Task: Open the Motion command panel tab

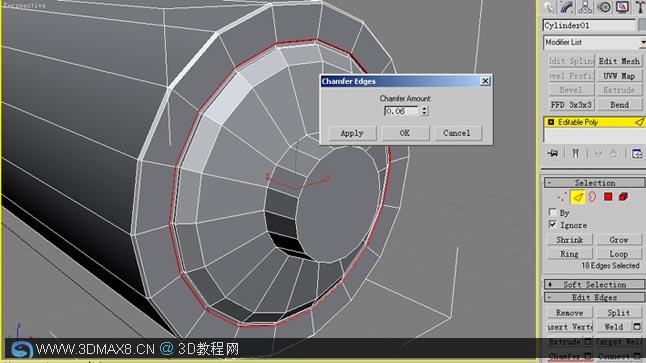Action: tap(604, 7)
